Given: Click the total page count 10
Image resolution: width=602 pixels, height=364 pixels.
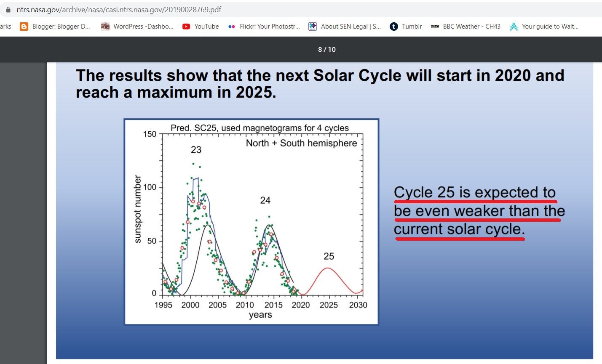Looking at the screenshot, I should pyautogui.click(x=332, y=50).
